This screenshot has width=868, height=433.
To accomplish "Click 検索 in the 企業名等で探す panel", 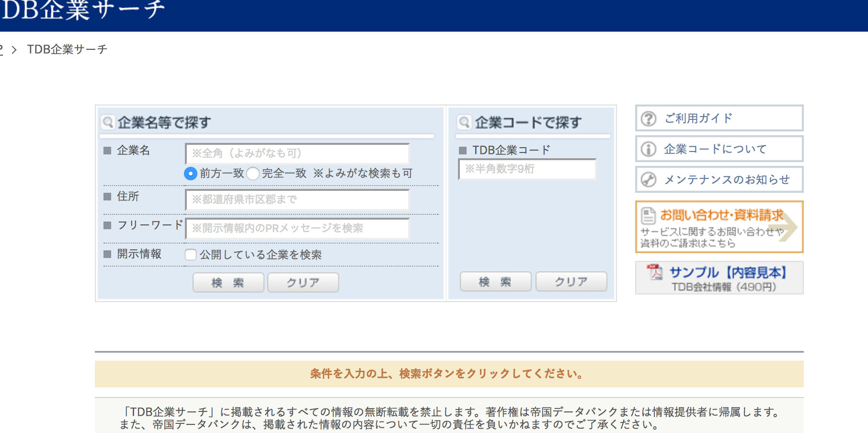I will (x=228, y=282).
